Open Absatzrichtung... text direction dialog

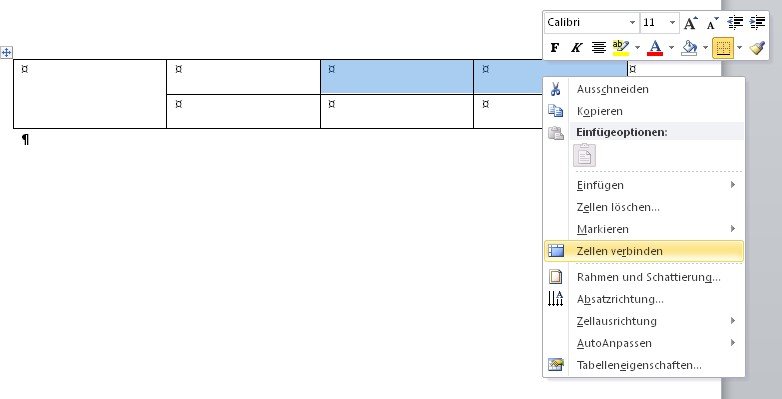click(644, 299)
